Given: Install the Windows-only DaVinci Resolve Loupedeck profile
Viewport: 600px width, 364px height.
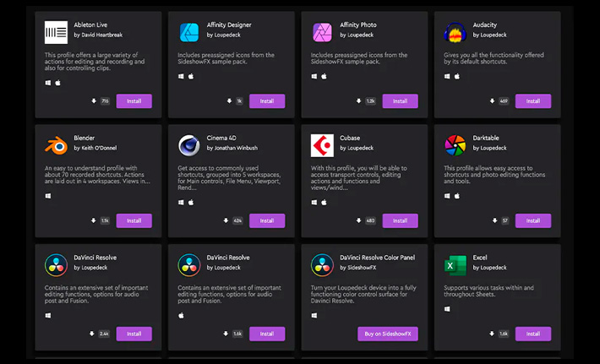Looking at the screenshot, I should coord(134,334).
